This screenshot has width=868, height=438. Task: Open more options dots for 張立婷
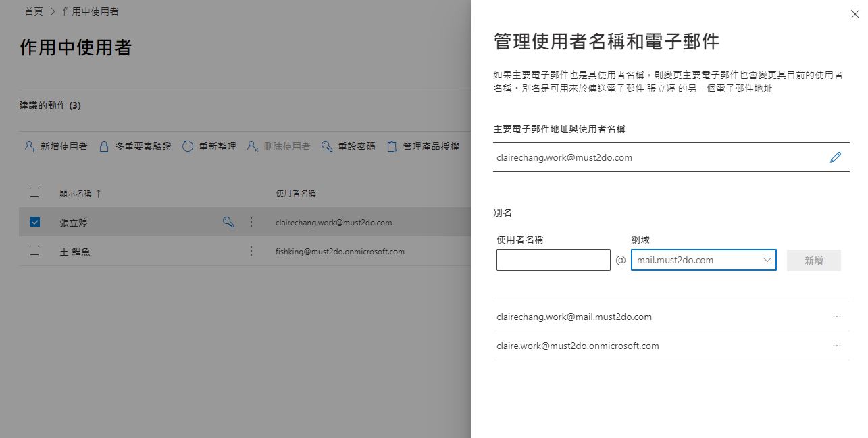(x=251, y=221)
